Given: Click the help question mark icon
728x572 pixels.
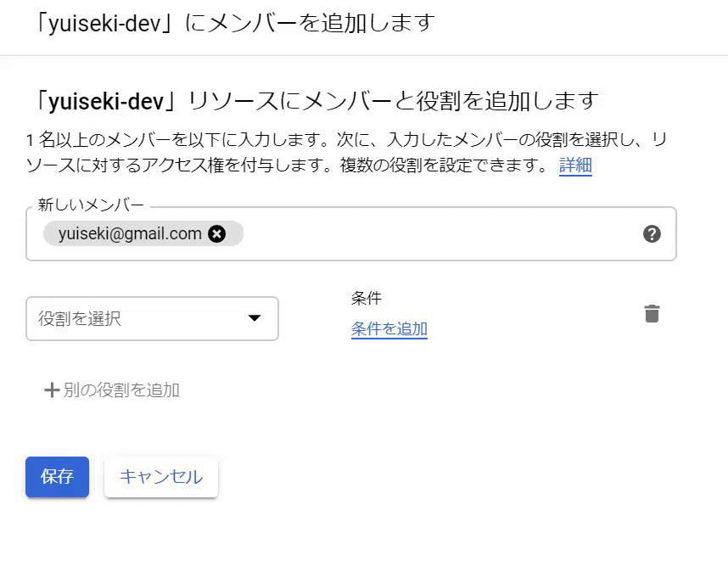Looking at the screenshot, I should [652, 234].
